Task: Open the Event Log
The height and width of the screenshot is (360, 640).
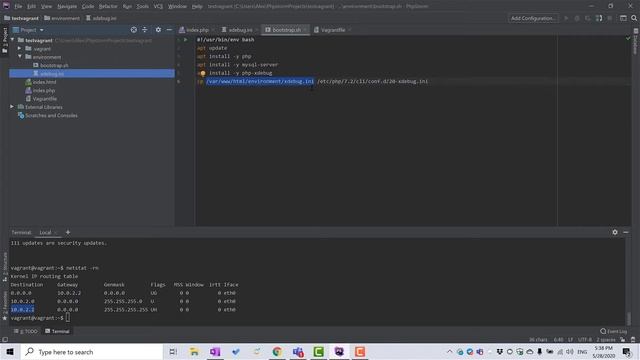Action: (x=613, y=331)
